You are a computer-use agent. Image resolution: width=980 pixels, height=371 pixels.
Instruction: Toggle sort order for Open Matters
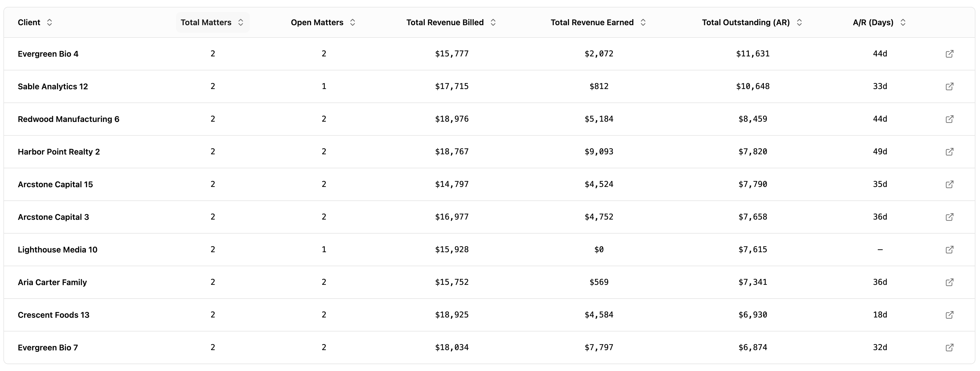click(352, 22)
